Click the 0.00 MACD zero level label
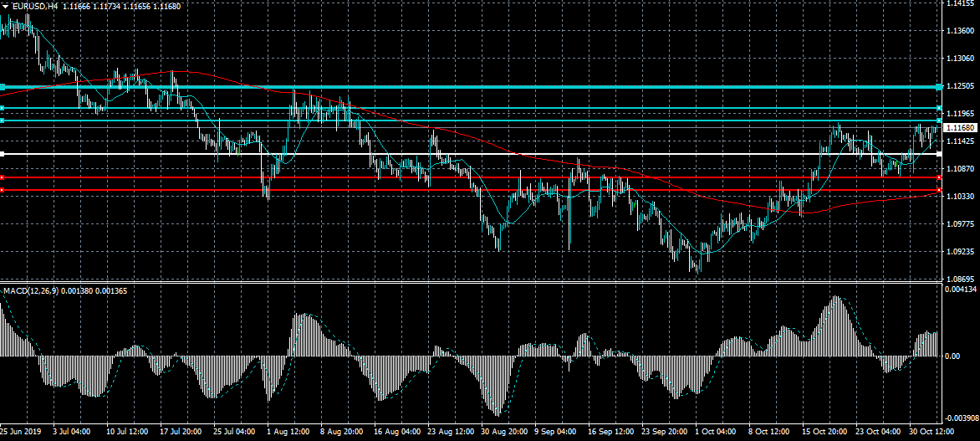Viewport: 980px width, 441px height. pyautogui.click(x=954, y=356)
